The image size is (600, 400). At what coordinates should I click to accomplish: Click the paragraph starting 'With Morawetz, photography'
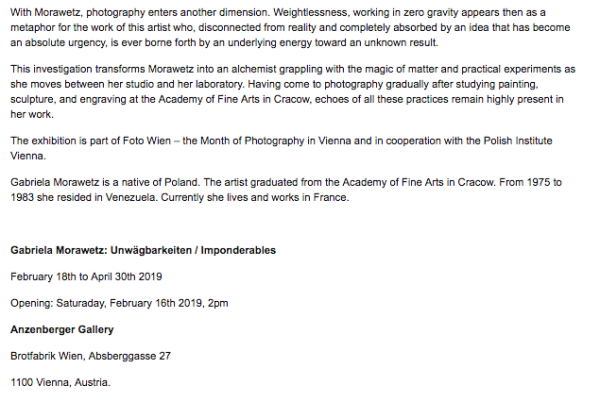coord(290,27)
